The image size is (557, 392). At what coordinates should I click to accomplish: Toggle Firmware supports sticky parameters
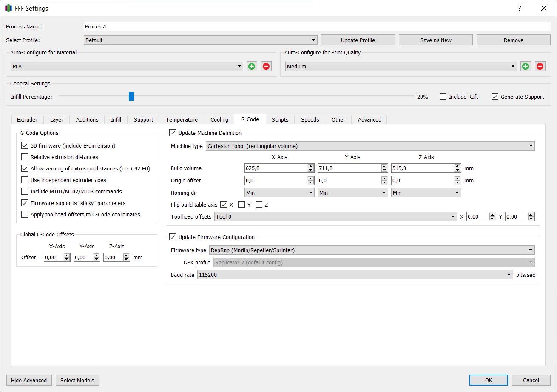pyautogui.click(x=24, y=203)
